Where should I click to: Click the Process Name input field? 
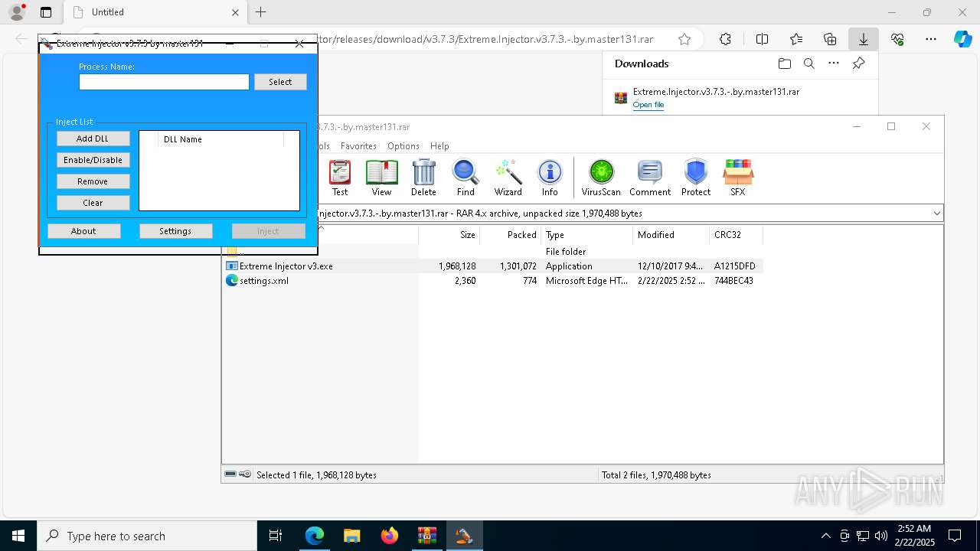click(164, 82)
